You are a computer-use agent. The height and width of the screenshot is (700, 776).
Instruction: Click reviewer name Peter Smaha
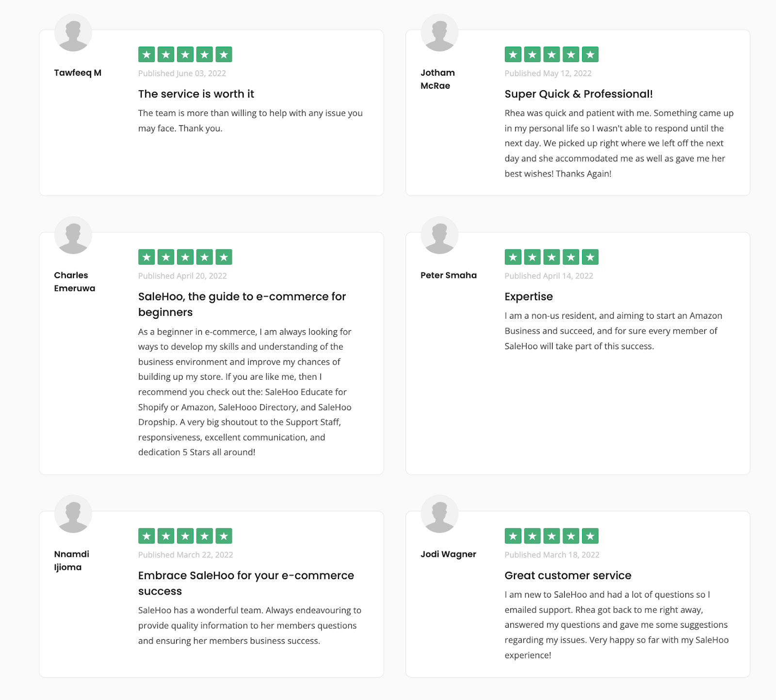(449, 276)
